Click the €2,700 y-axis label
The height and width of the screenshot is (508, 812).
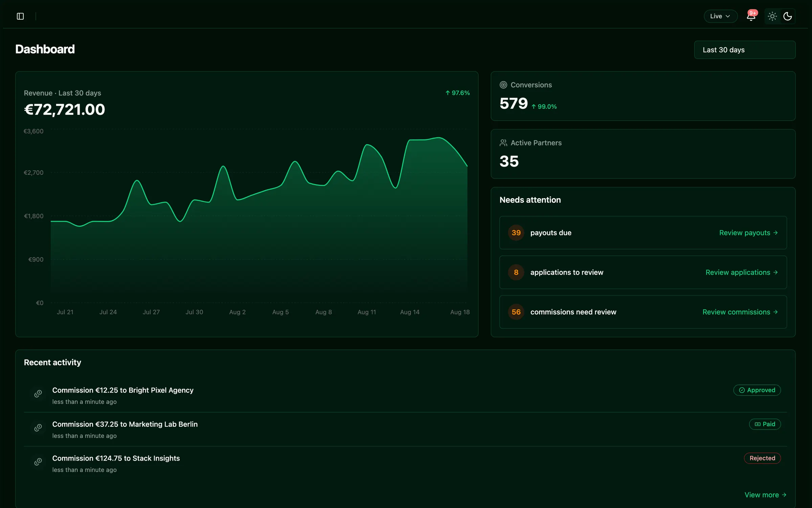pos(33,173)
